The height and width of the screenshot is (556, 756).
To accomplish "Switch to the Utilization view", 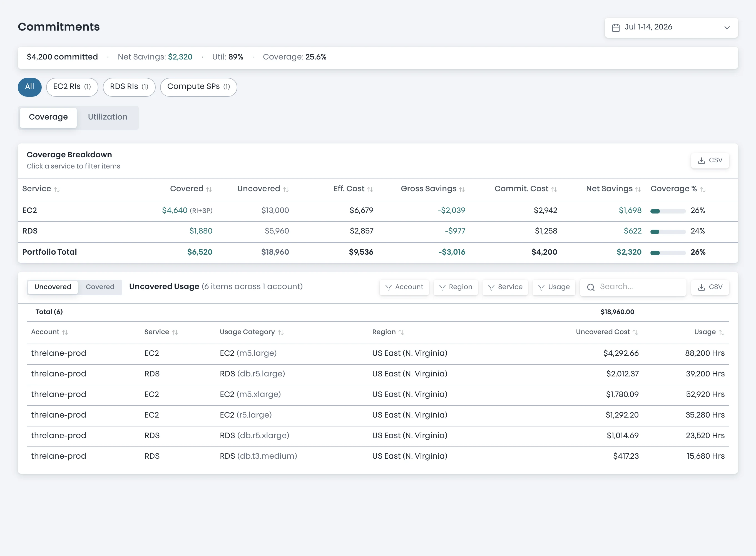I will 108,117.
